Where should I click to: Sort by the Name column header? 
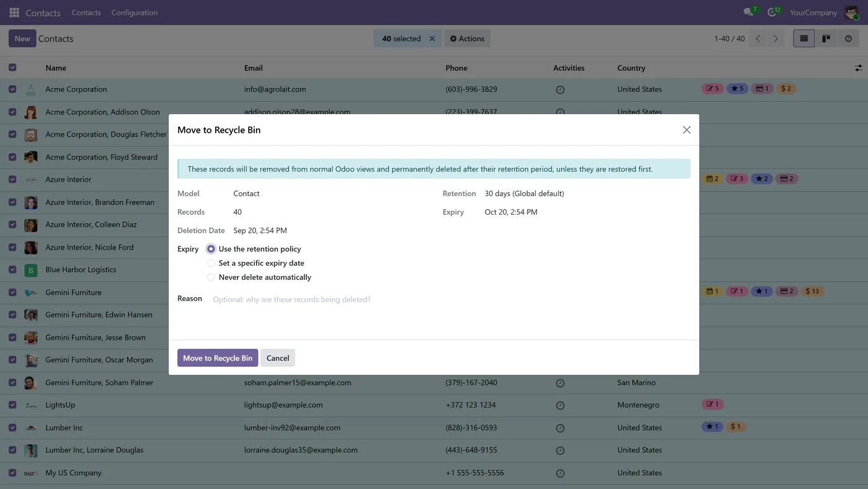coord(56,68)
